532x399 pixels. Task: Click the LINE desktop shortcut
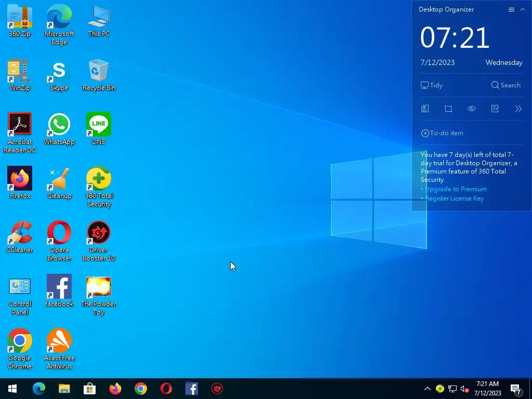pos(99,129)
